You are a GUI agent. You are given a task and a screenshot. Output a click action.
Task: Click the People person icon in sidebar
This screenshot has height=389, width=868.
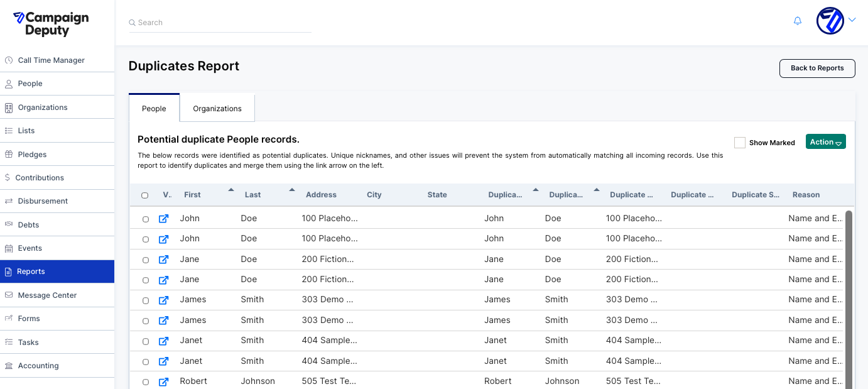9,84
